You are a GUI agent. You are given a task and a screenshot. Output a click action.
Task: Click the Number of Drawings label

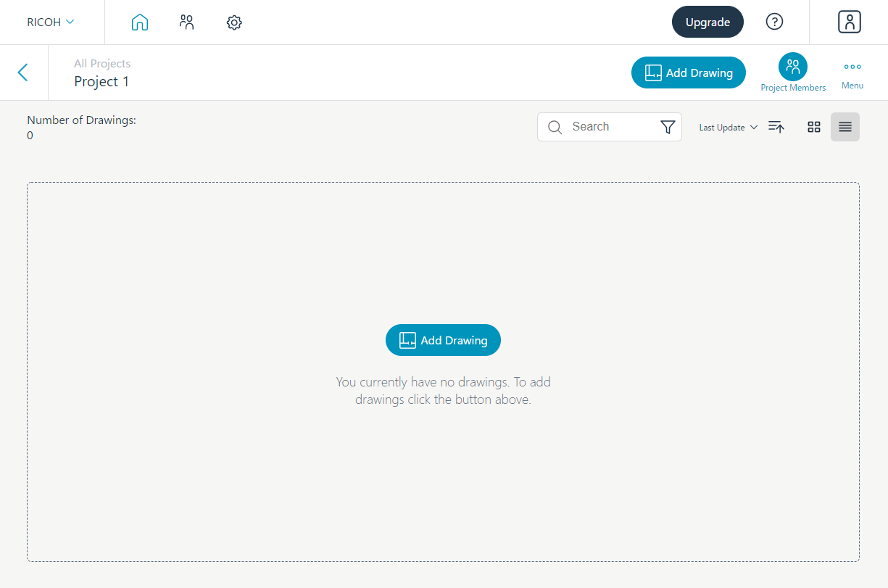(81, 120)
